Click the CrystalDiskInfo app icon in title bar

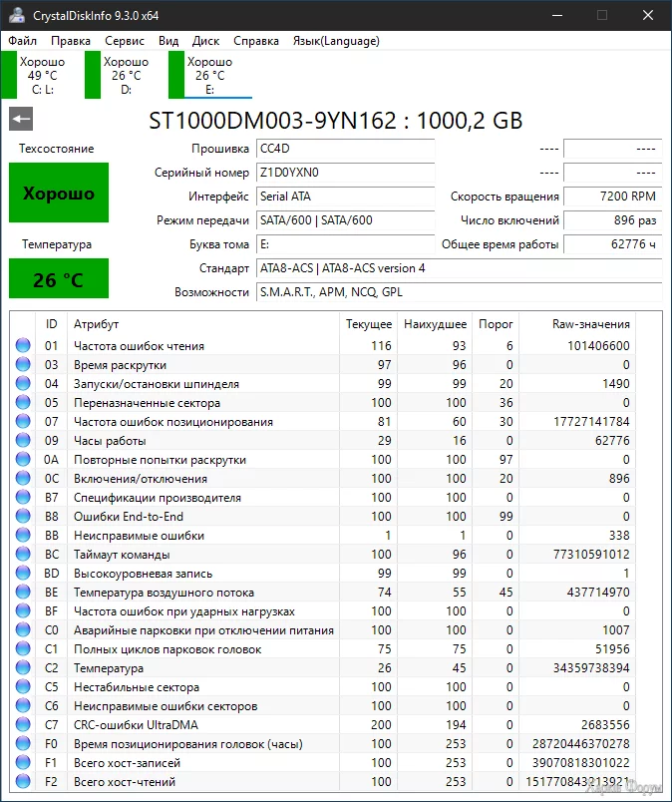(x=16, y=15)
